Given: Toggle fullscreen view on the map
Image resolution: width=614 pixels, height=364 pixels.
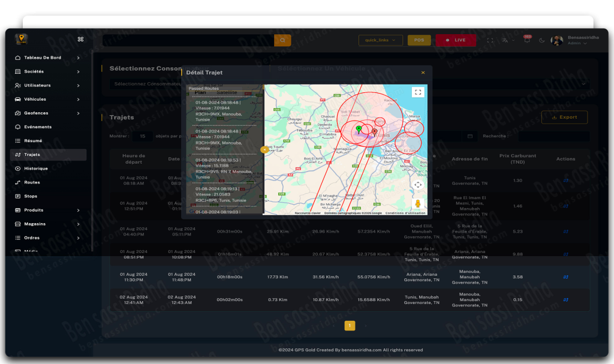Looking at the screenshot, I should (418, 92).
